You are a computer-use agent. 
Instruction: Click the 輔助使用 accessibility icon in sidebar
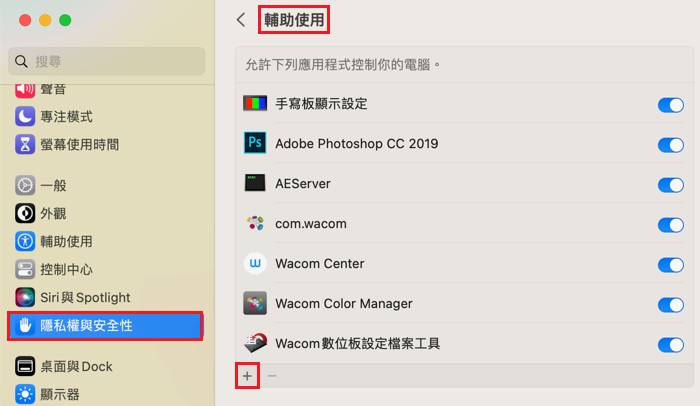point(25,241)
